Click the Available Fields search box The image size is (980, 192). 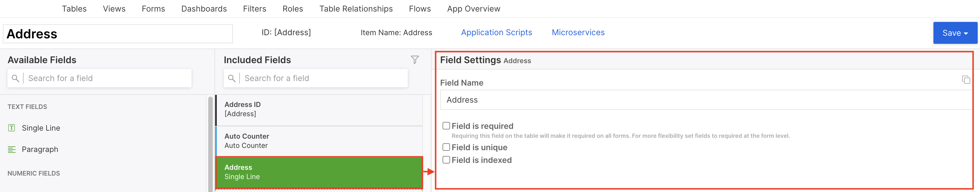pos(100,78)
